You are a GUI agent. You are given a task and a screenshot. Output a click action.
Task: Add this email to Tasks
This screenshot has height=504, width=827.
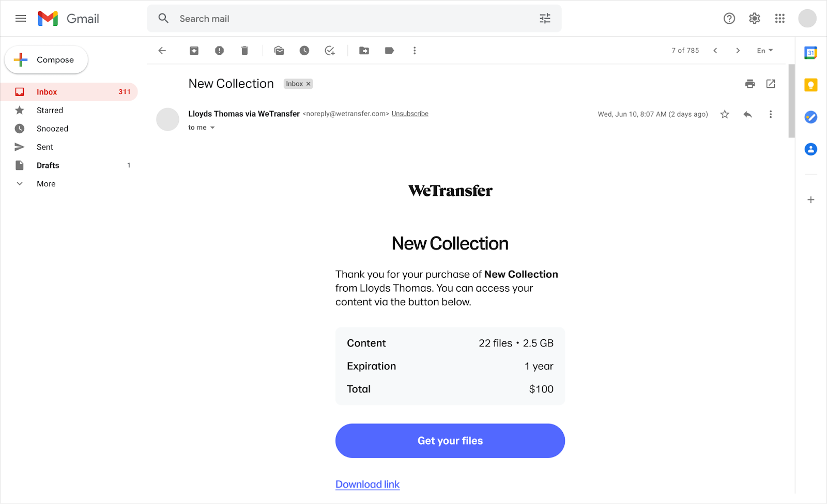click(330, 50)
